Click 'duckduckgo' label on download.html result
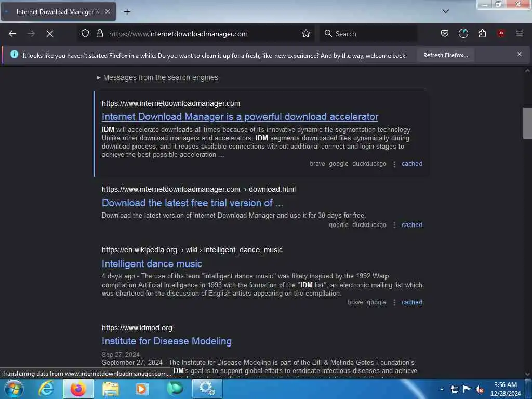This screenshot has height=399, width=532. click(x=369, y=225)
